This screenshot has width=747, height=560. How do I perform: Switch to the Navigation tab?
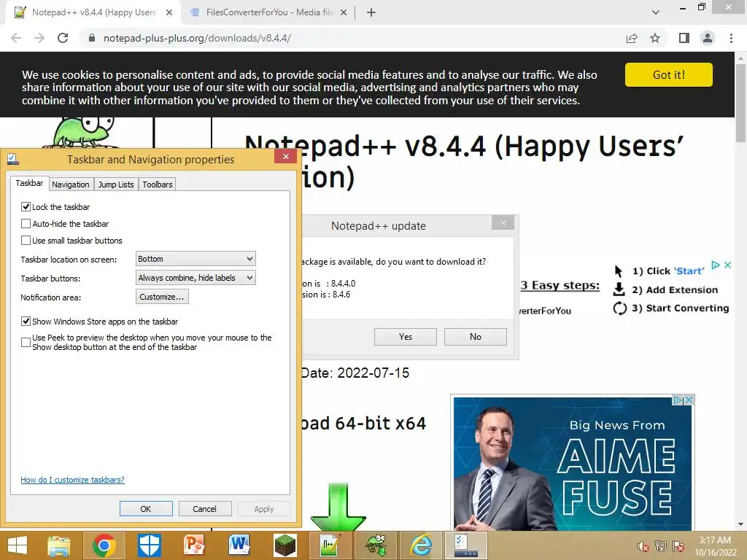[x=71, y=184]
